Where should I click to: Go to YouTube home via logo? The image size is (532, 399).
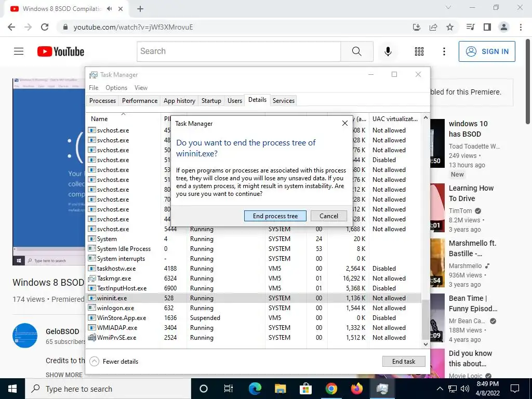[61, 51]
